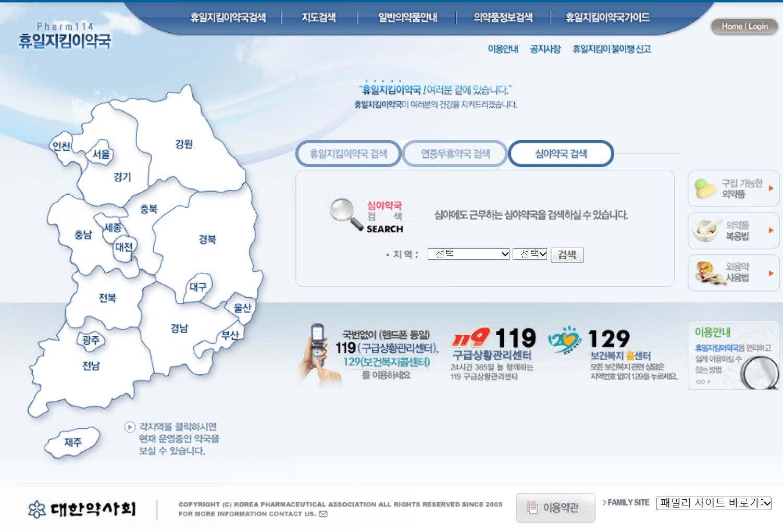Click the Pharm114 휴일지킴이약국 logo

tap(65, 35)
